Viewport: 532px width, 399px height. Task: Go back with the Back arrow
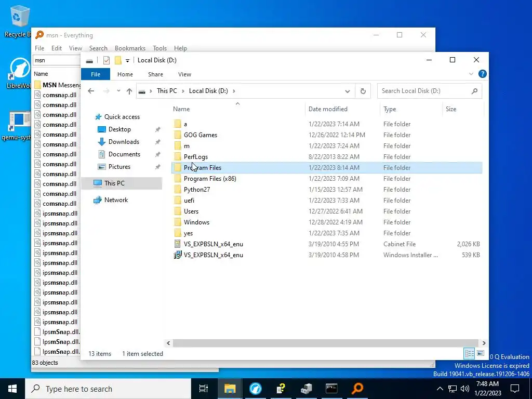click(x=91, y=91)
